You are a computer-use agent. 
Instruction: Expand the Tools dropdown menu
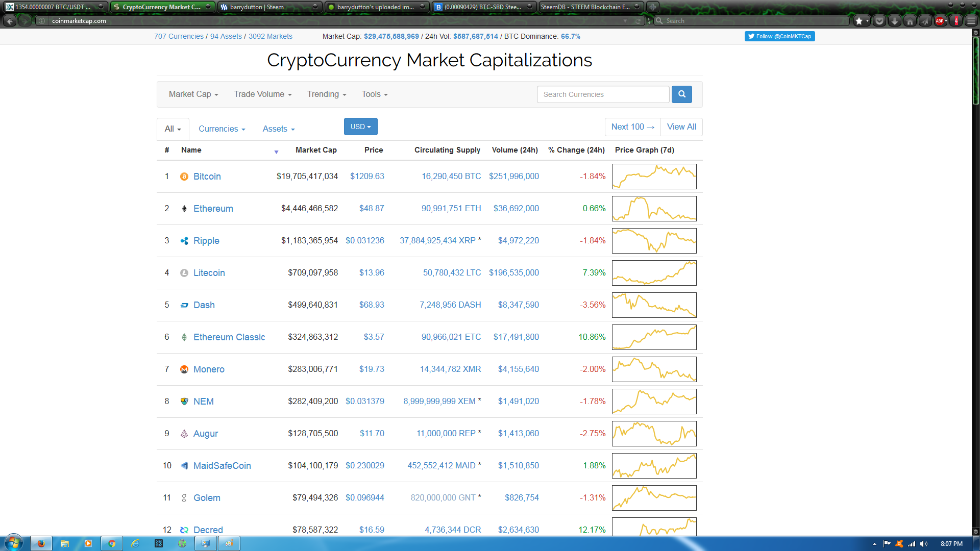375,94
